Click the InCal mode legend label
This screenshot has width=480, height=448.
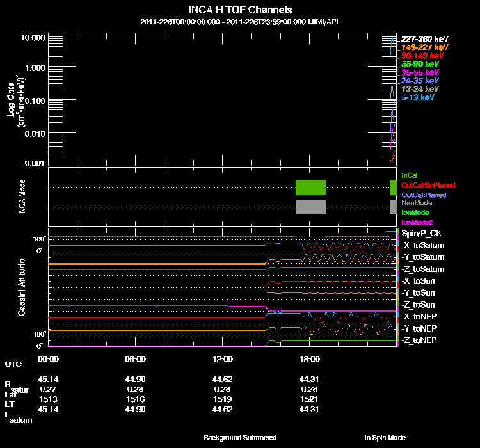409,175
